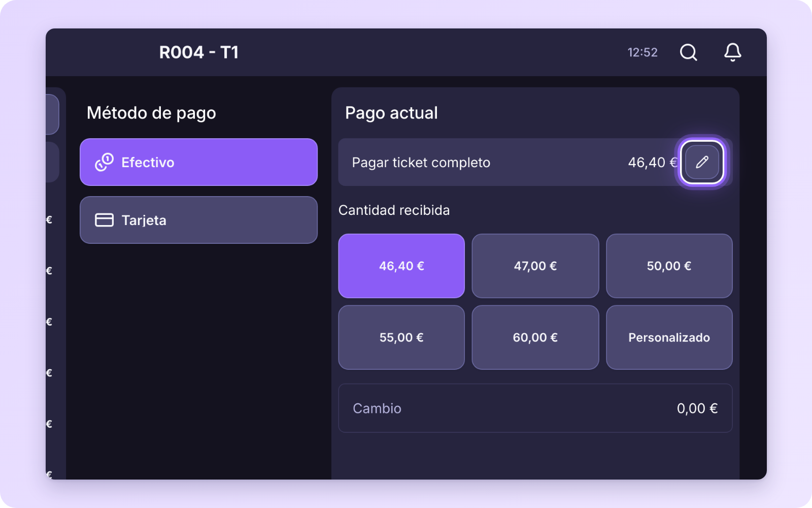Image resolution: width=812 pixels, height=508 pixels.
Task: Choose 46,40 € received amount
Action: [x=401, y=266]
